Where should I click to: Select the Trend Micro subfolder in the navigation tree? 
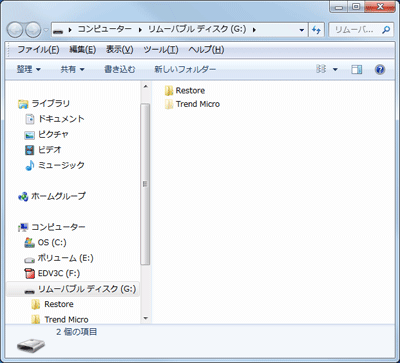pyautogui.click(x=60, y=319)
